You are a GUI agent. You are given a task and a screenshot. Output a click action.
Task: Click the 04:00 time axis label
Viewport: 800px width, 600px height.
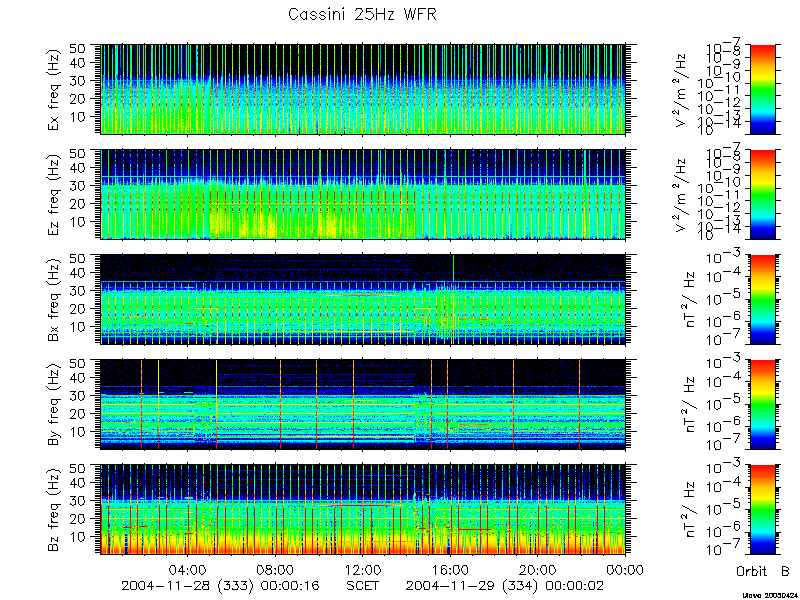click(x=188, y=570)
